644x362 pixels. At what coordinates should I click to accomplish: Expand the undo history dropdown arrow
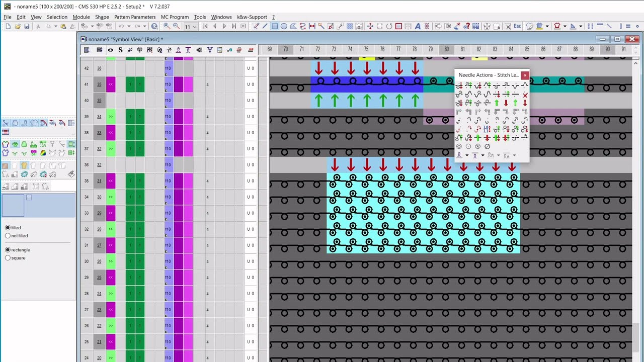click(x=129, y=26)
